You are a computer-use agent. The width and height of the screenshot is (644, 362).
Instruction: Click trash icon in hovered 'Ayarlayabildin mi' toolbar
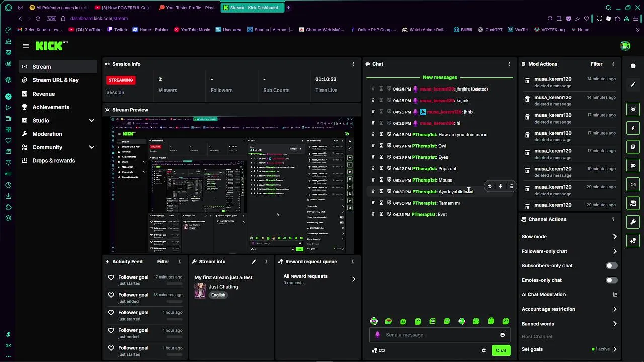[511, 186]
